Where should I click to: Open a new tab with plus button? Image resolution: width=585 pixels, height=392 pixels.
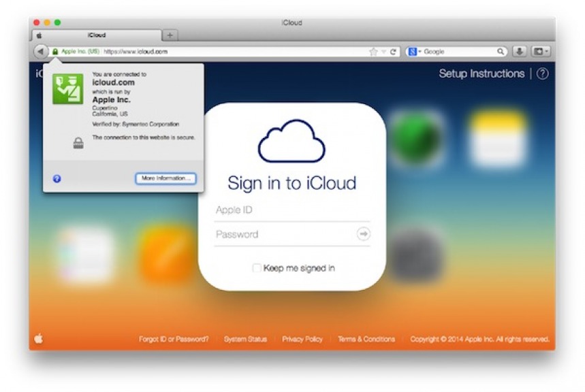click(x=170, y=35)
